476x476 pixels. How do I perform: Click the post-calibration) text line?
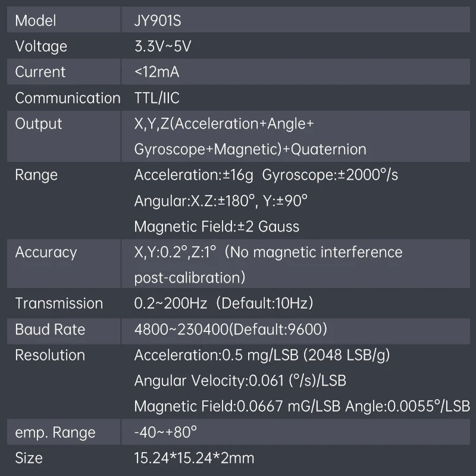click(190, 278)
